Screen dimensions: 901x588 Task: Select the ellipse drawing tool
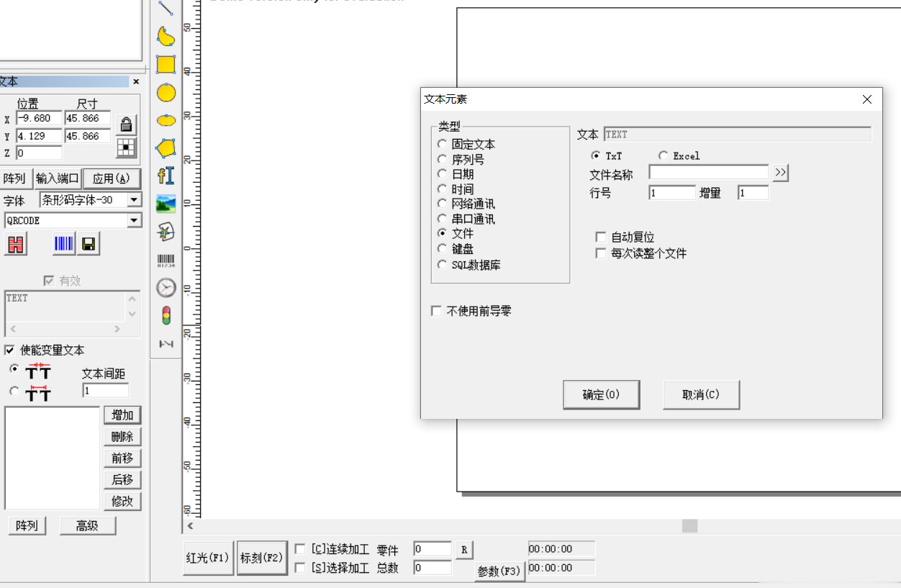166,120
